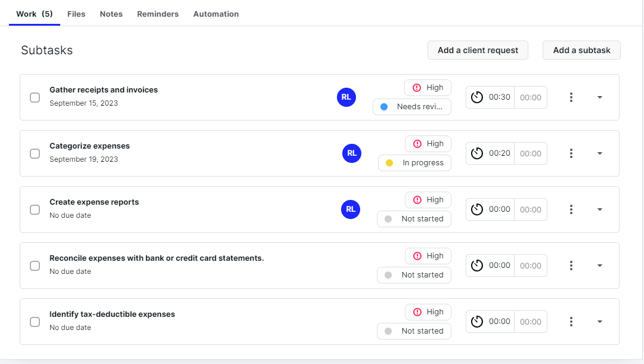The image size is (644, 364).
Task: Click Subtasks section heading
Action: [x=47, y=50]
